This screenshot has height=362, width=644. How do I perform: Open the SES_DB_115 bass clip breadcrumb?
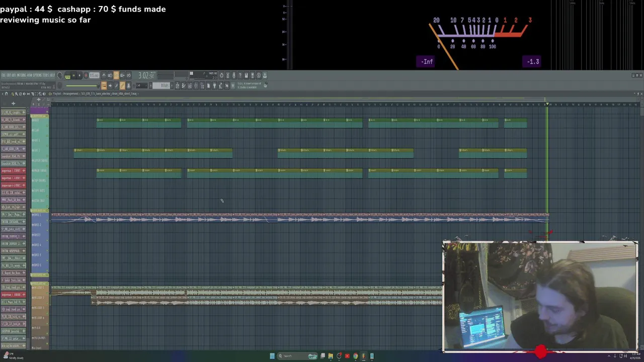click(109, 94)
